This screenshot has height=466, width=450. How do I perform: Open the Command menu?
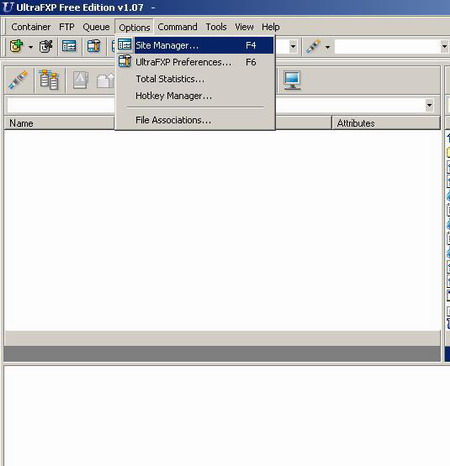coord(177,27)
